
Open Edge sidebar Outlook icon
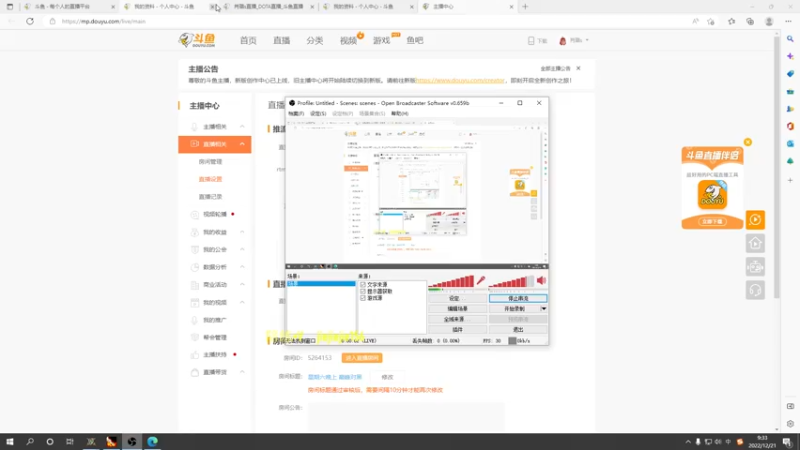pyautogui.click(x=790, y=144)
